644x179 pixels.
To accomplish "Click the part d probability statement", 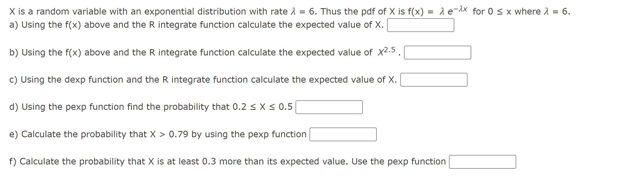I will pos(151,106).
